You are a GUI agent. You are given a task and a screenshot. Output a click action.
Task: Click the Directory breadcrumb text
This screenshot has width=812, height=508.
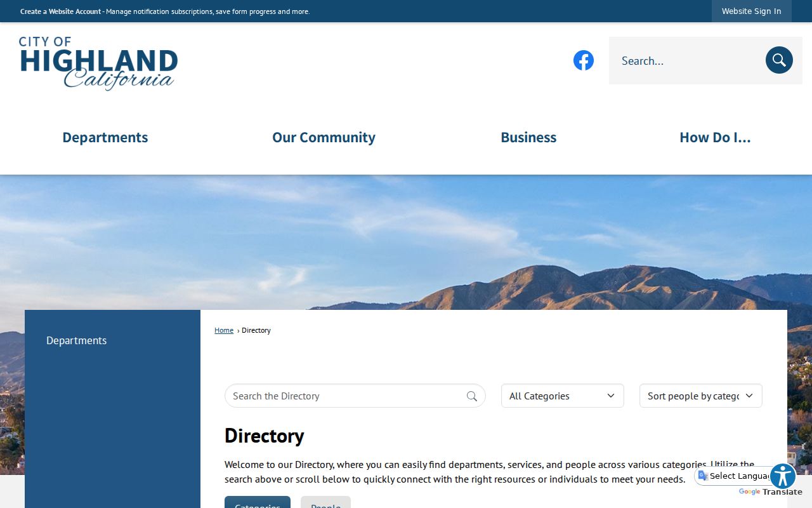point(256,330)
